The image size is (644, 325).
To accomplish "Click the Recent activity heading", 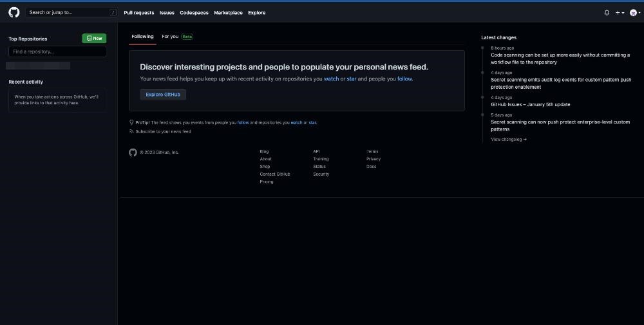I will pyautogui.click(x=26, y=82).
